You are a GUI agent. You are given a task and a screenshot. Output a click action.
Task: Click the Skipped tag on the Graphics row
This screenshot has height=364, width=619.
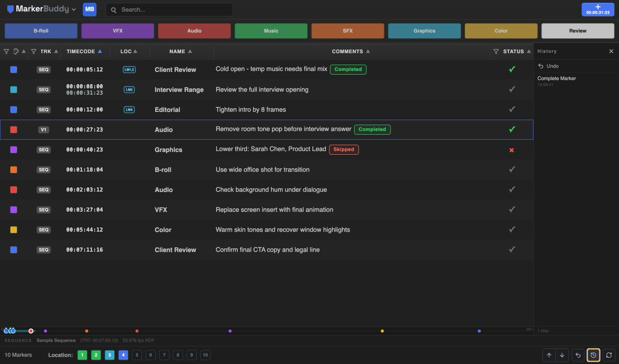[x=344, y=149]
